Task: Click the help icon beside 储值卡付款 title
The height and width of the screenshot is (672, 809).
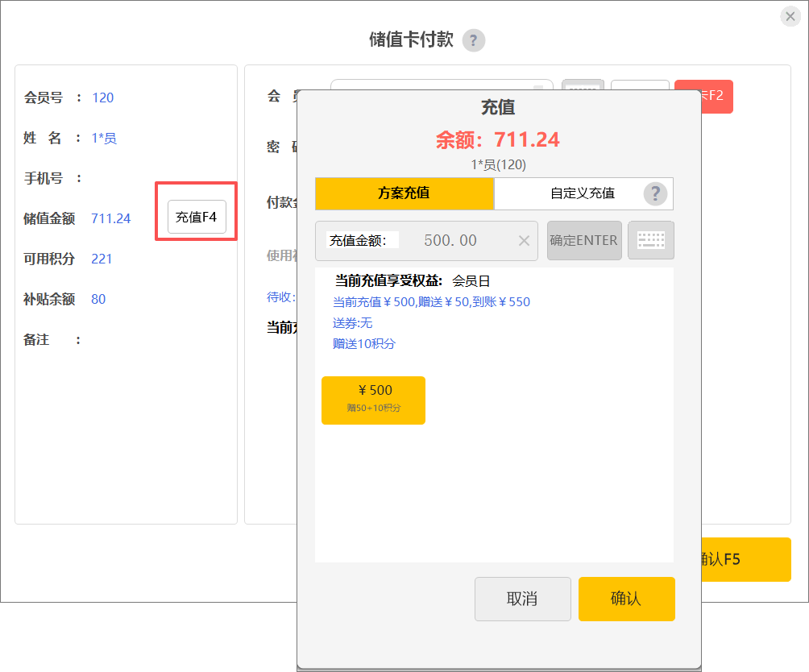Action: click(x=474, y=40)
